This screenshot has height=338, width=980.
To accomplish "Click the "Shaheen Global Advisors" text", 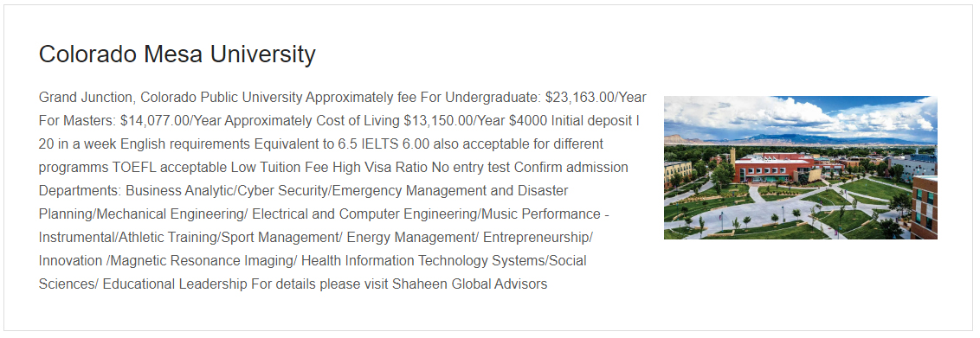I will [x=469, y=284].
